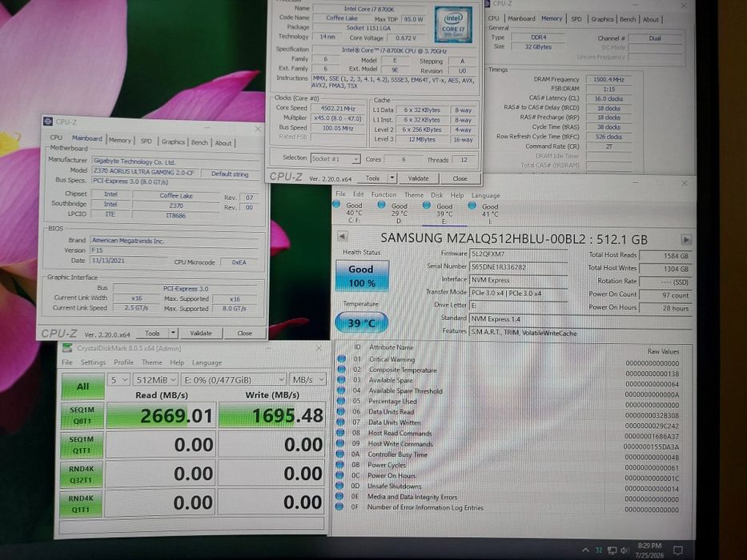Click Core Speed value 4502.21 MHz
Screen dimensions: 747x560
[338, 108]
